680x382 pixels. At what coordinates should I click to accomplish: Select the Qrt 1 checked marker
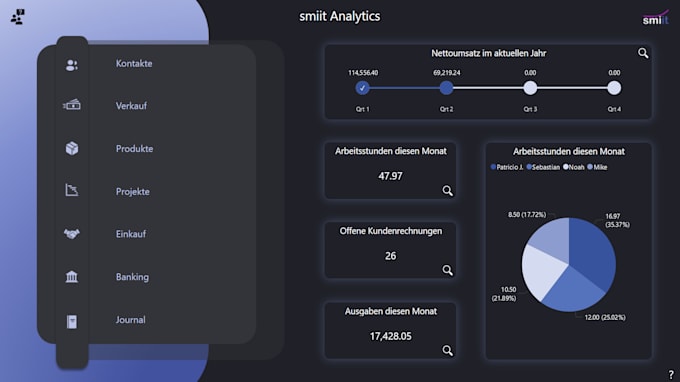363,88
